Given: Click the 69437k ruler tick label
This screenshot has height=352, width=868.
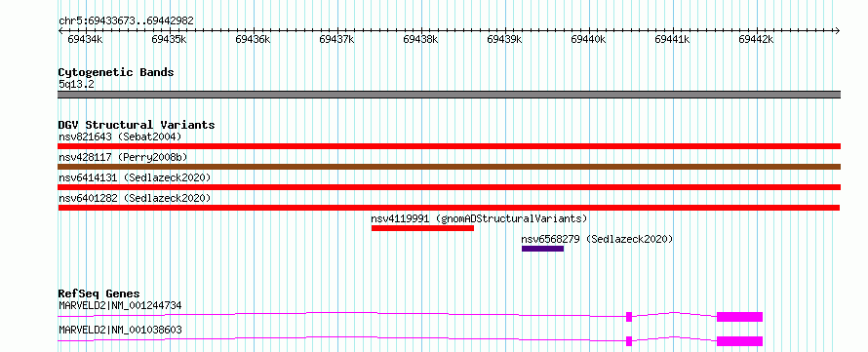Looking at the screenshot, I should (x=336, y=39).
